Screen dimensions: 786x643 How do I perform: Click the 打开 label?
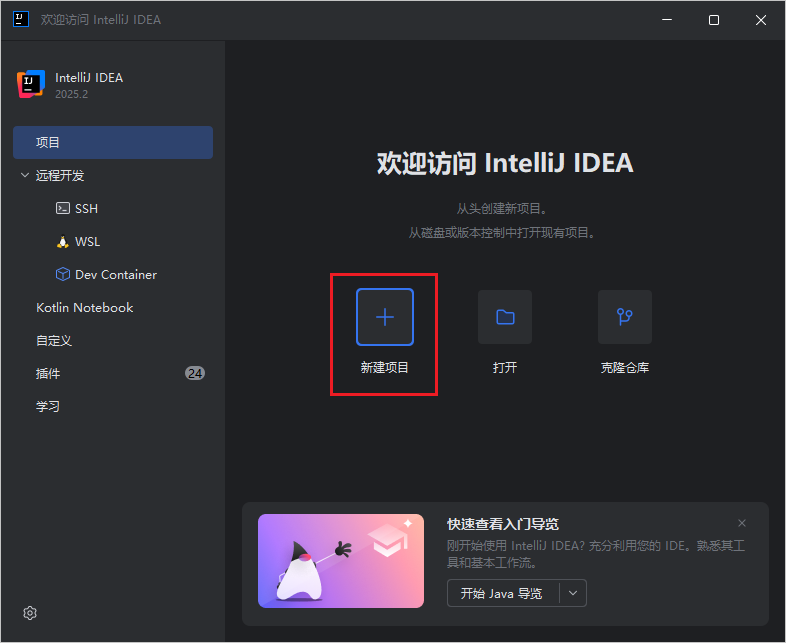[x=505, y=367]
